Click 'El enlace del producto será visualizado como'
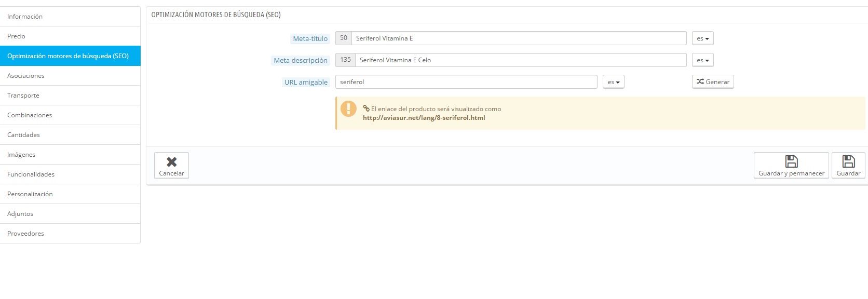The image size is (868, 299). [x=436, y=109]
